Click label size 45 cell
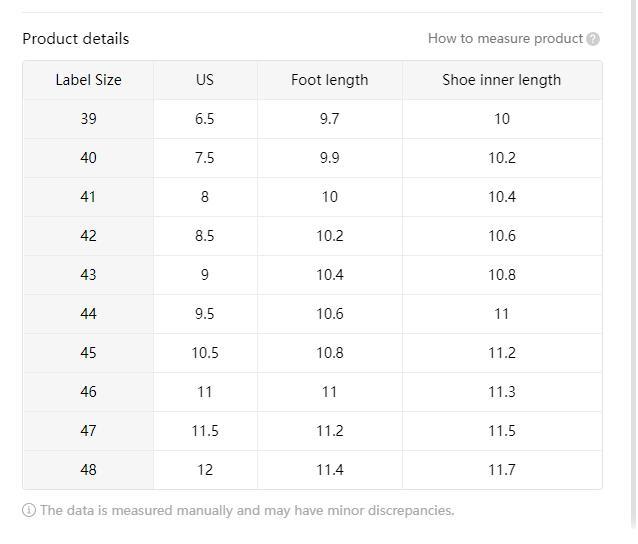Screen dimensions: 638x544 [x=88, y=353]
